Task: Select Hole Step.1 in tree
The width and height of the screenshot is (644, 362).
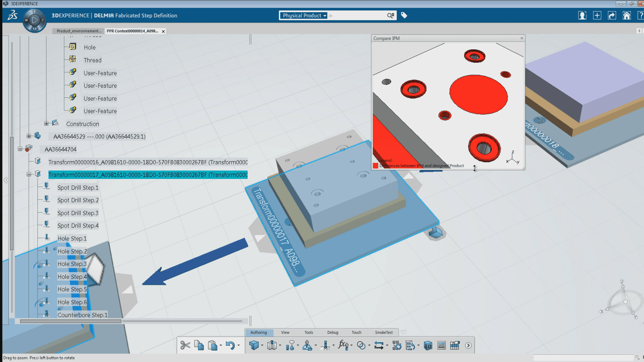Action: tap(72, 239)
